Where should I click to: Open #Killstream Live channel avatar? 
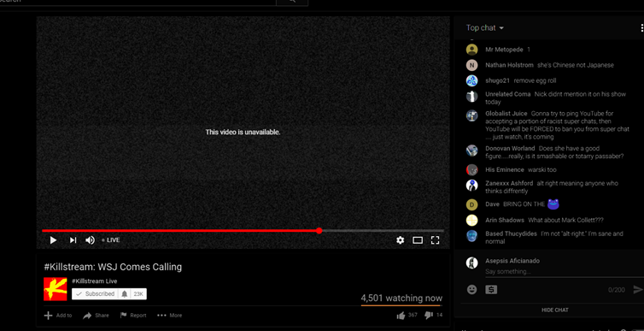(x=56, y=289)
